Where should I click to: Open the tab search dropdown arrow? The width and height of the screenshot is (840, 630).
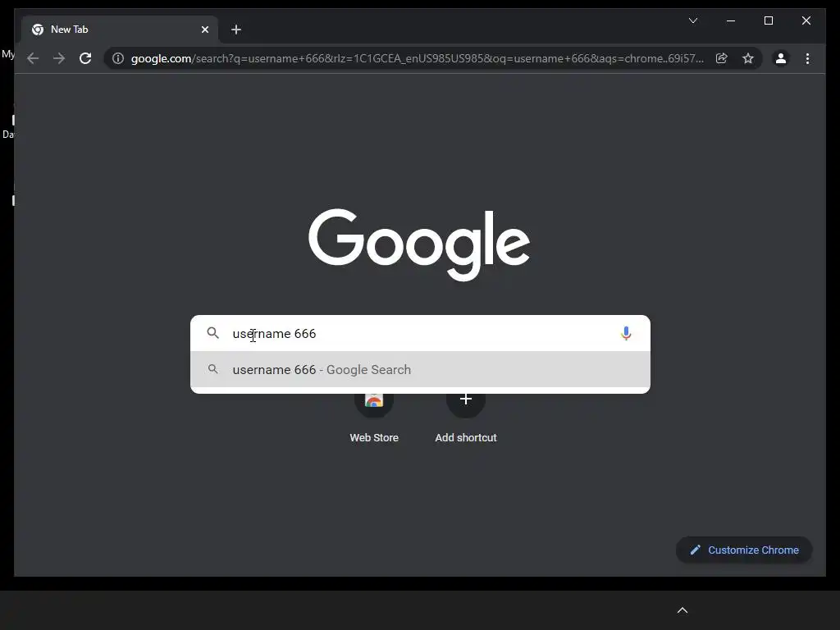[x=693, y=21]
